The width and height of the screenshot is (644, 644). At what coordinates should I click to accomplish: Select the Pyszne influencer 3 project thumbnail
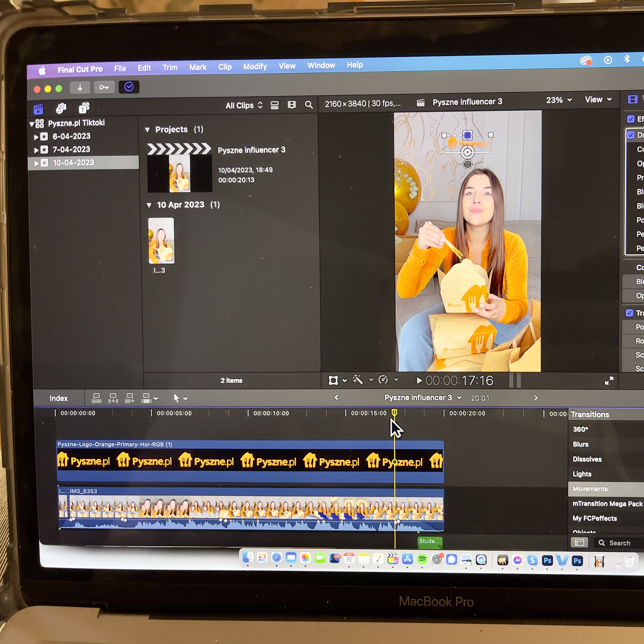point(179,168)
